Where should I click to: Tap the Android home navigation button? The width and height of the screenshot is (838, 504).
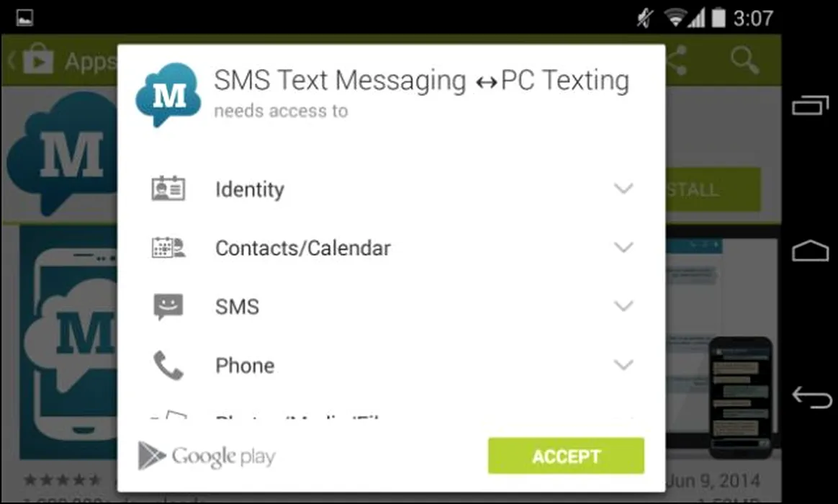(x=810, y=251)
